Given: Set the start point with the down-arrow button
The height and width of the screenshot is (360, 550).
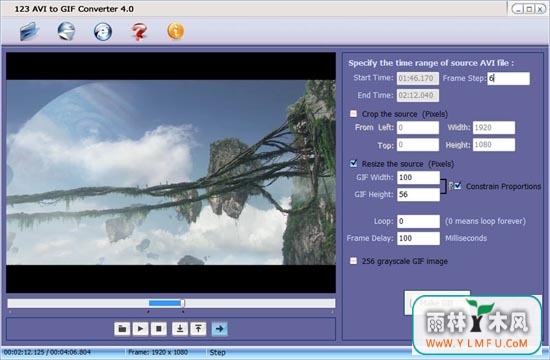Looking at the screenshot, I should coord(180,329).
